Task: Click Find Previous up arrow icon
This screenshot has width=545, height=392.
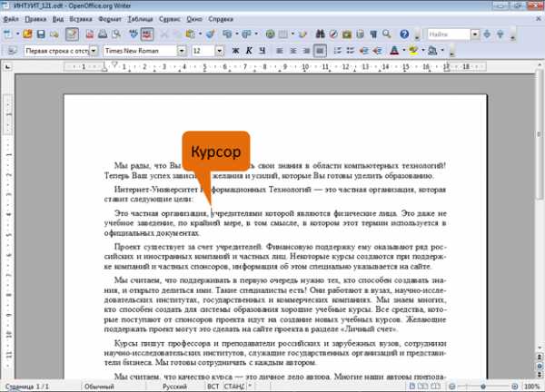Action: 500,34
